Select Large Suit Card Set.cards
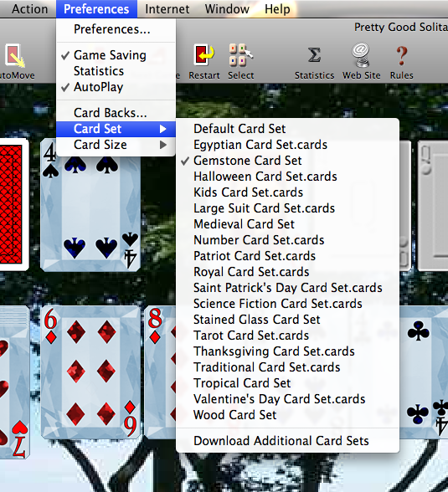Screen dimensions: 448x492 point(287,208)
